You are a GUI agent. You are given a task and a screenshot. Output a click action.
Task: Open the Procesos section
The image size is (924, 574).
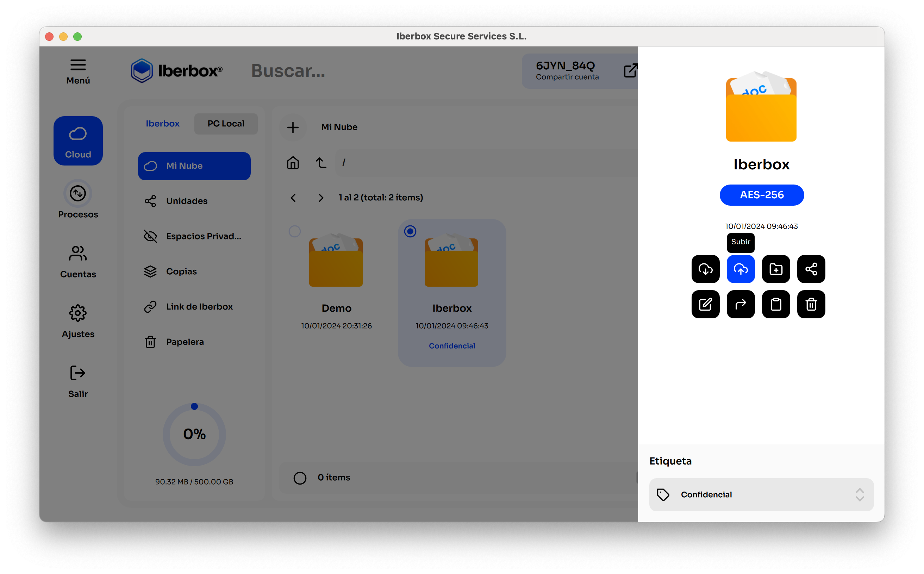(78, 200)
